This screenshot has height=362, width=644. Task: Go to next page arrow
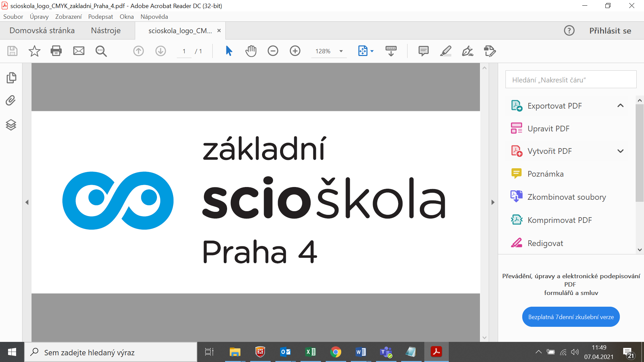tap(161, 51)
